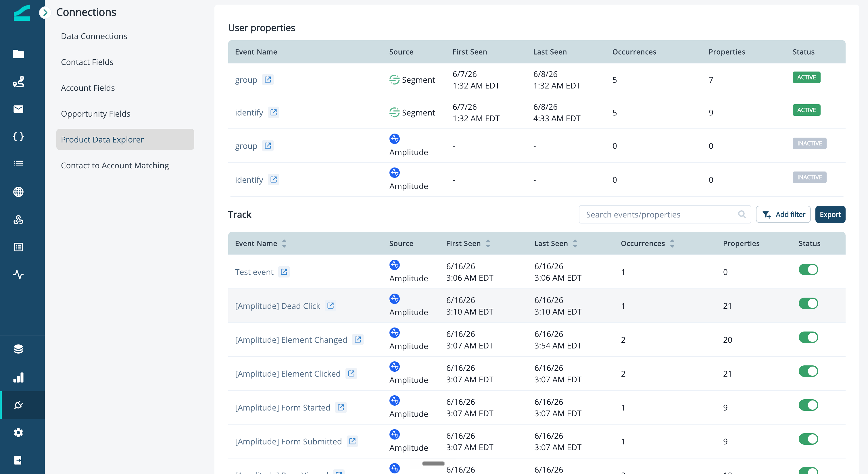
Task: Click the Search events/properties input field
Action: (665, 214)
